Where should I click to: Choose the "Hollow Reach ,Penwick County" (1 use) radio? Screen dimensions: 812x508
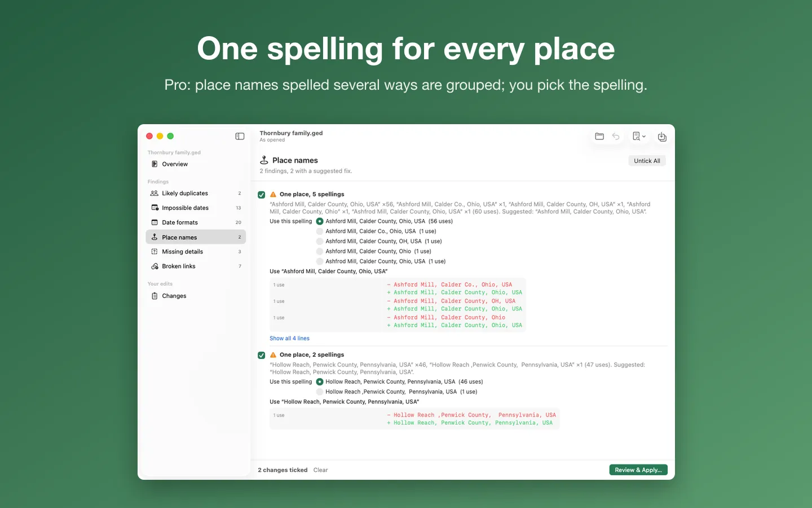click(320, 392)
